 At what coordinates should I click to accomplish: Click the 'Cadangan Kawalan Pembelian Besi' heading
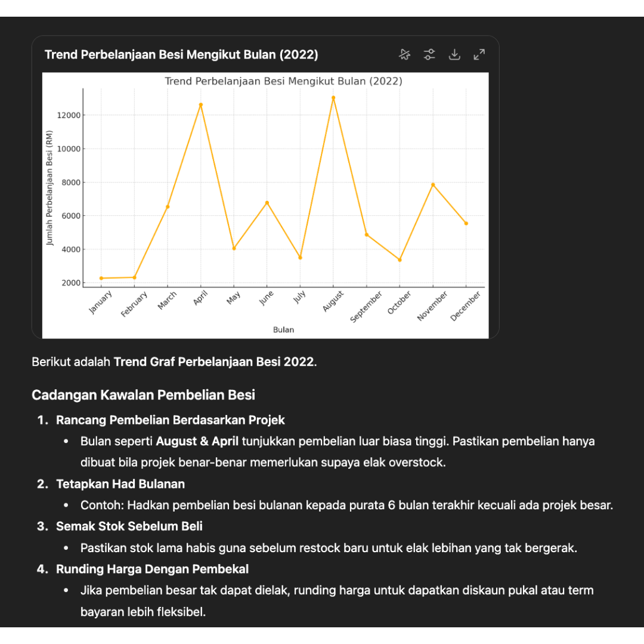[143, 395]
